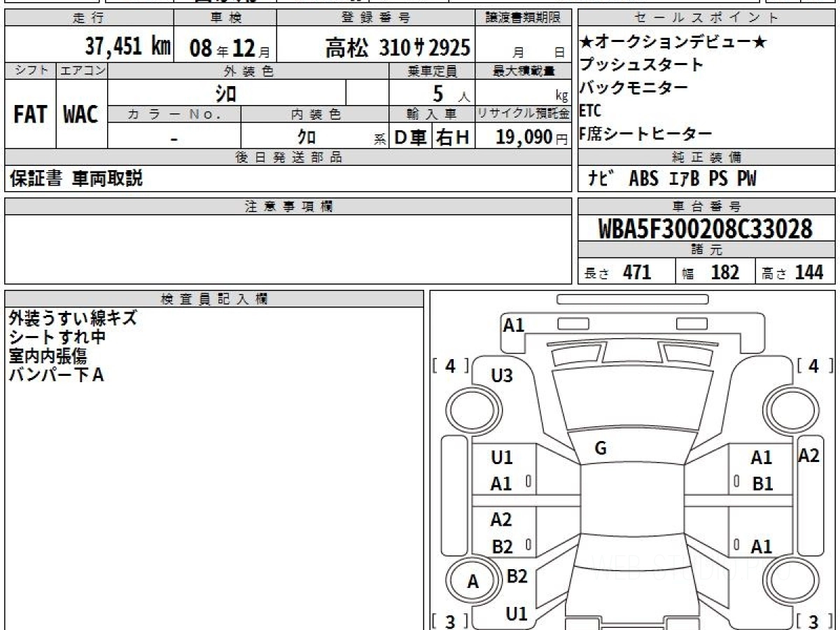The width and height of the screenshot is (840, 630).
Task: Click the top-left front wheel circle
Action: [x=468, y=408]
